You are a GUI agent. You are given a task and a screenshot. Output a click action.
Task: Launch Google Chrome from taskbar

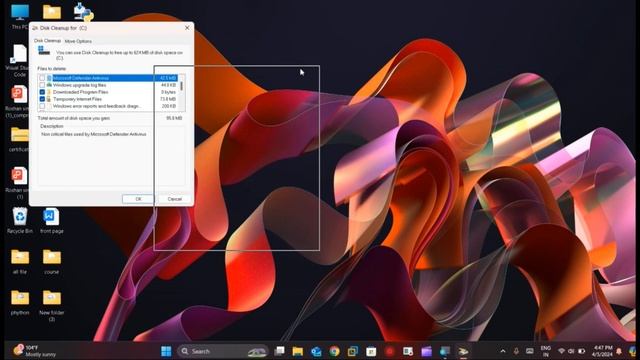(334, 351)
